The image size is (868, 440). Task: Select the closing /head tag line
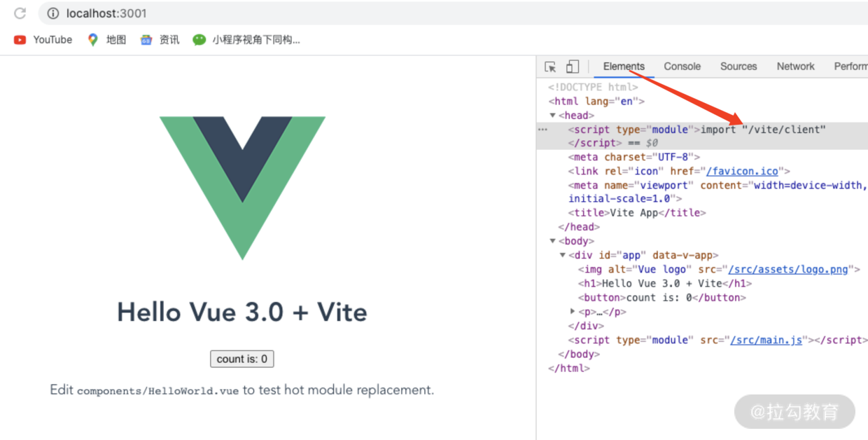pyautogui.click(x=579, y=228)
